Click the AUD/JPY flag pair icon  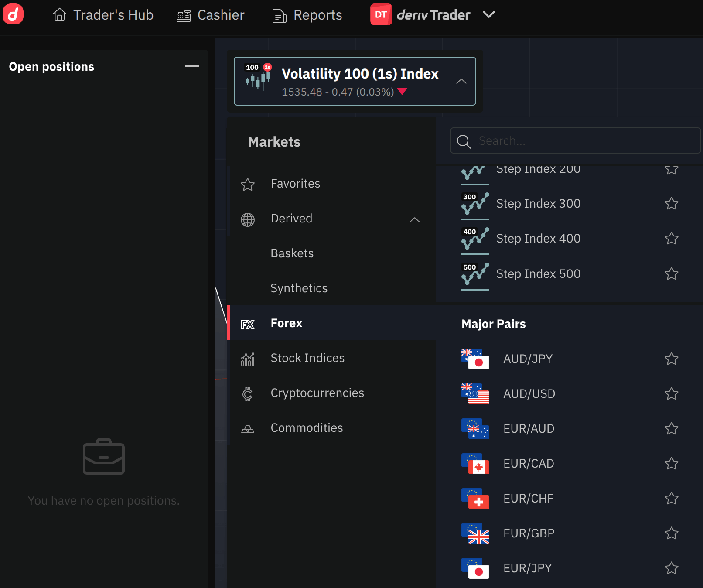click(475, 359)
